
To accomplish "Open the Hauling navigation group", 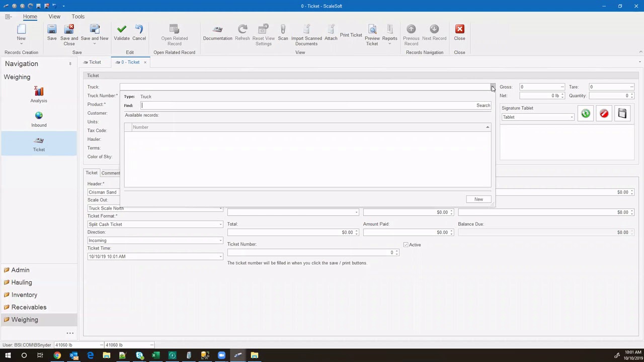I will click(x=22, y=283).
